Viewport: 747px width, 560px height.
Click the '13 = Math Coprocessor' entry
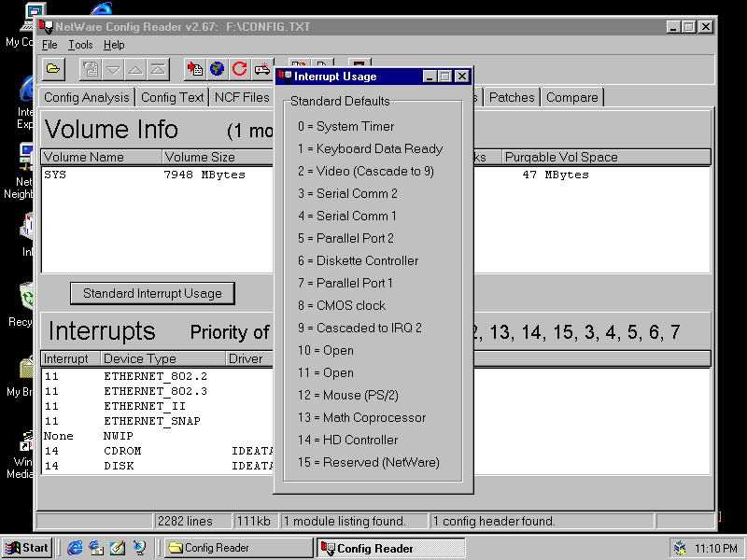point(361,417)
